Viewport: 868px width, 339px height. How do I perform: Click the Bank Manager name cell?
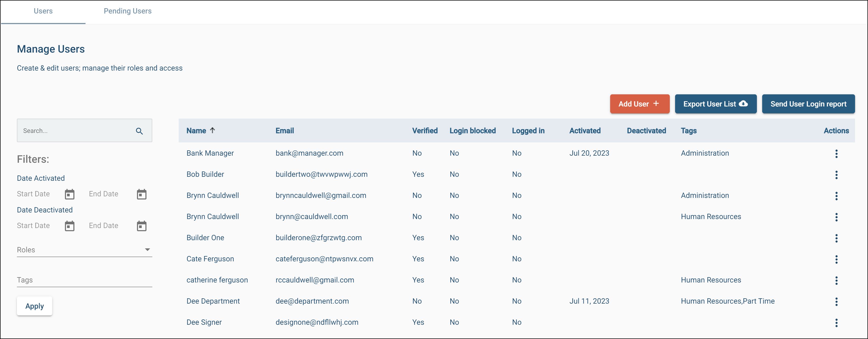tap(210, 153)
